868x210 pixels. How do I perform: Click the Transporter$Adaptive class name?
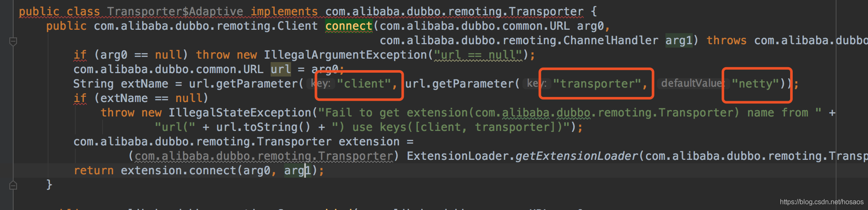coord(175,11)
